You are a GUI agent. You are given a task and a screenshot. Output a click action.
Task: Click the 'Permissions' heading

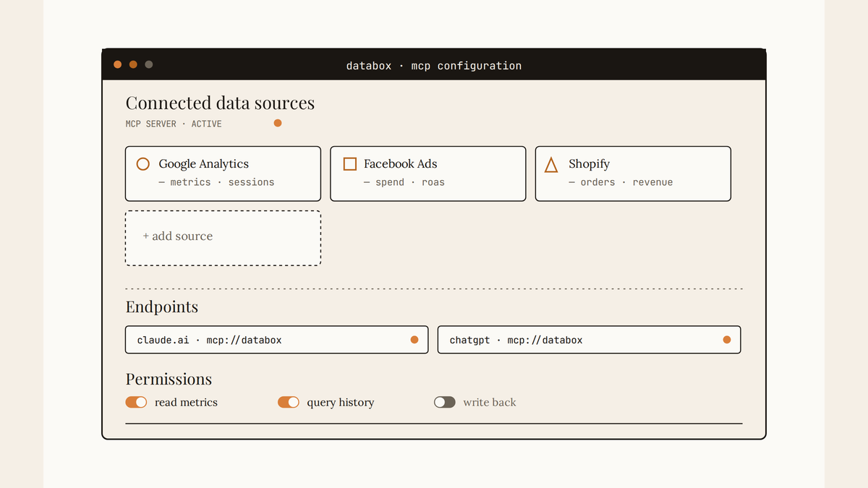point(169,380)
